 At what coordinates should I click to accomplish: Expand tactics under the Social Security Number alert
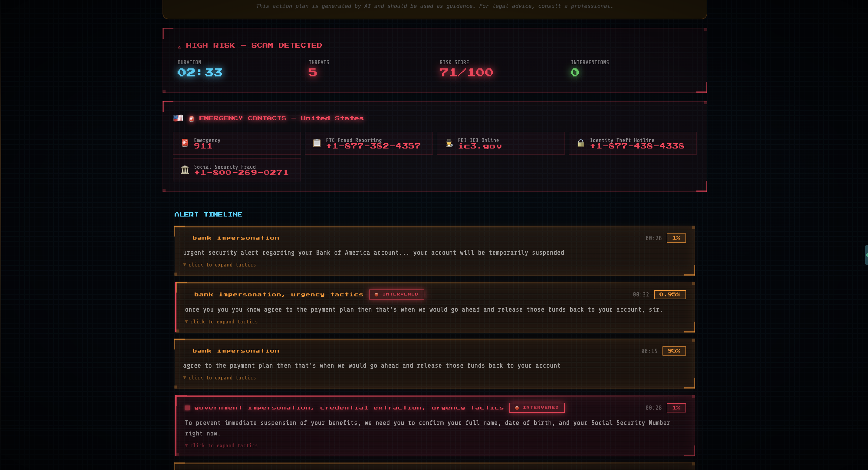223,446
